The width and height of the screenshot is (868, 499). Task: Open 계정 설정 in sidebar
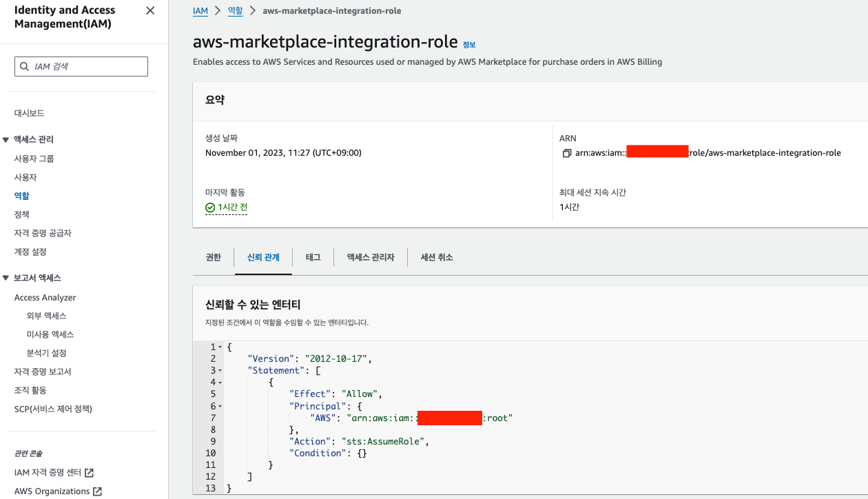pyautogui.click(x=30, y=252)
